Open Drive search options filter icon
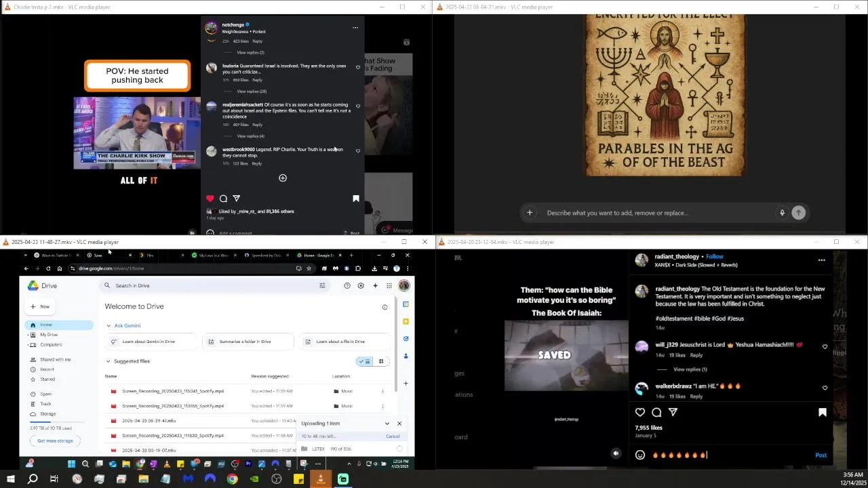The image size is (868, 488). coord(322,285)
